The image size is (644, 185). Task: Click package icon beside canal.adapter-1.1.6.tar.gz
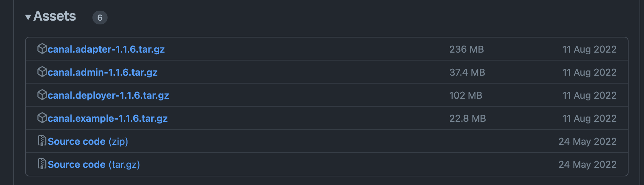click(42, 49)
